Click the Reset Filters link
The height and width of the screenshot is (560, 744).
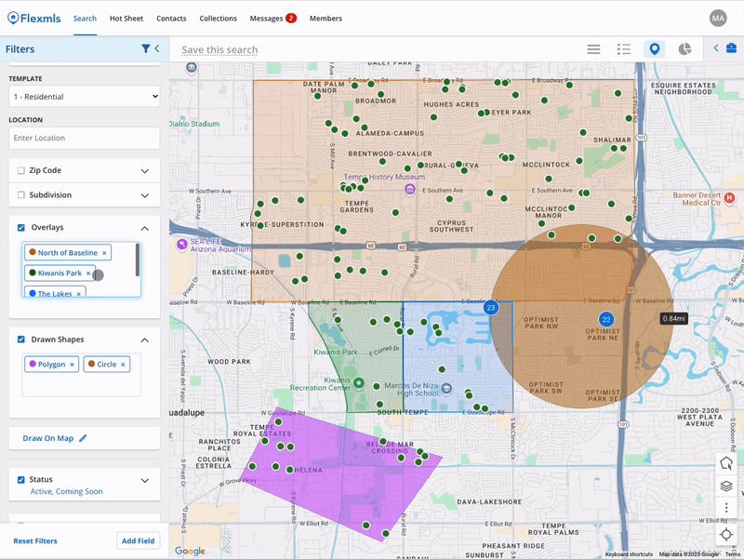[35, 540]
